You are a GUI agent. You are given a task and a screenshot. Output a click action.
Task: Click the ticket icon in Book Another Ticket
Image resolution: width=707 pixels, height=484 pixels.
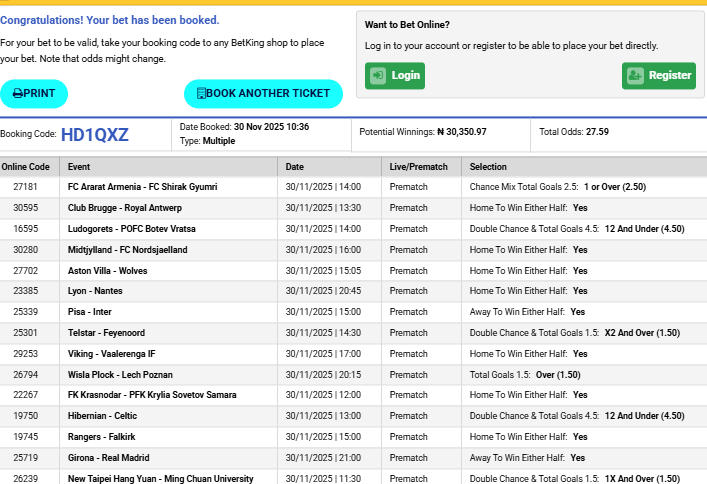tap(201, 93)
